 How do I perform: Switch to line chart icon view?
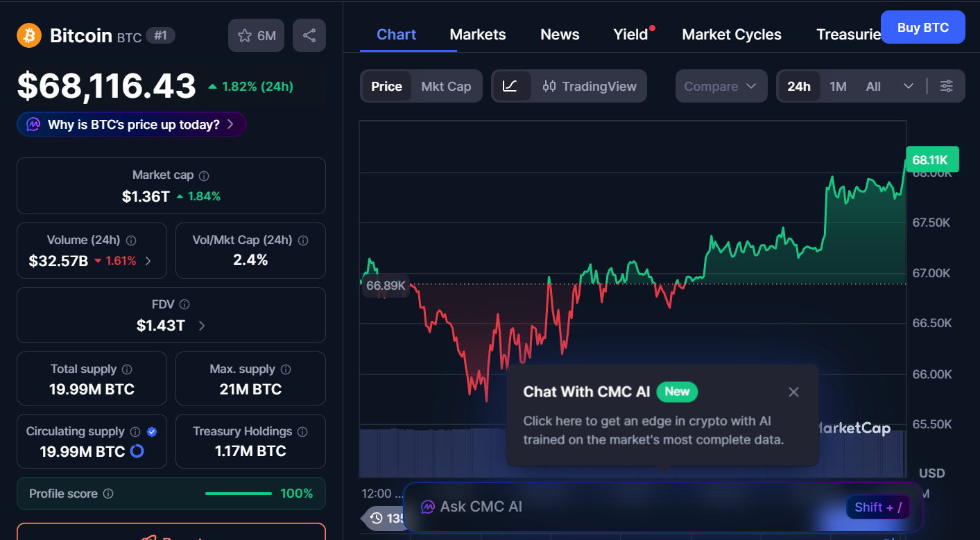pos(510,86)
